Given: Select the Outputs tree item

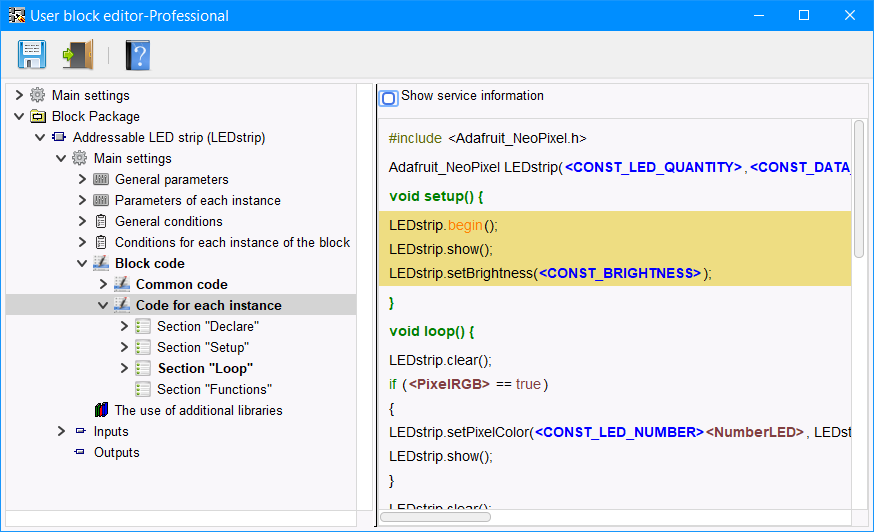Looking at the screenshot, I should click(x=116, y=453).
